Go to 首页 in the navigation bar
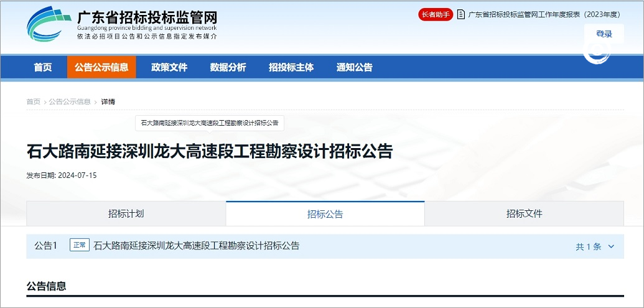 (43, 67)
